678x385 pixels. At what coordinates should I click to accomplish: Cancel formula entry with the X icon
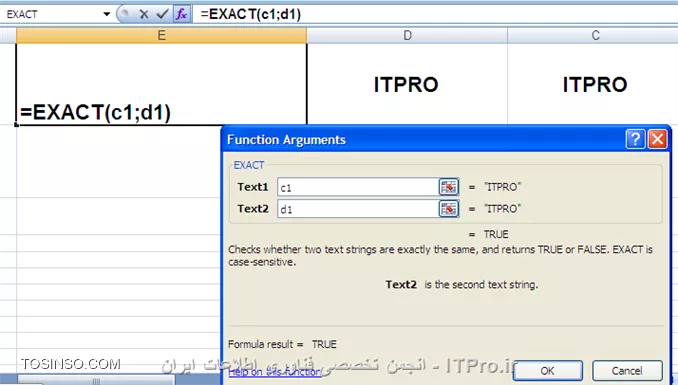(144, 14)
